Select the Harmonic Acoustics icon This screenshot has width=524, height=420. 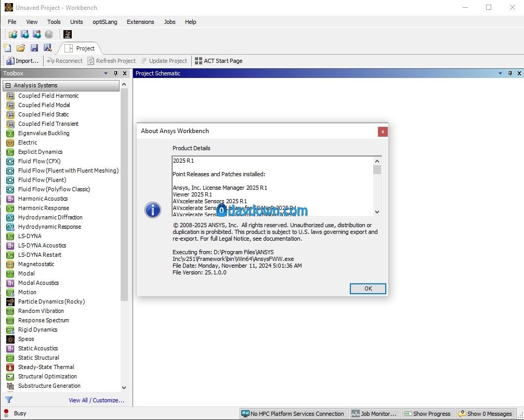point(10,199)
